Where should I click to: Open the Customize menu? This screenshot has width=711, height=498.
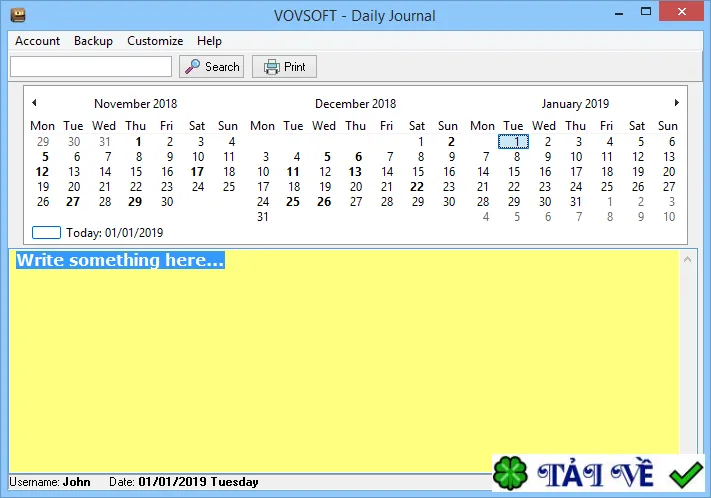tap(155, 41)
